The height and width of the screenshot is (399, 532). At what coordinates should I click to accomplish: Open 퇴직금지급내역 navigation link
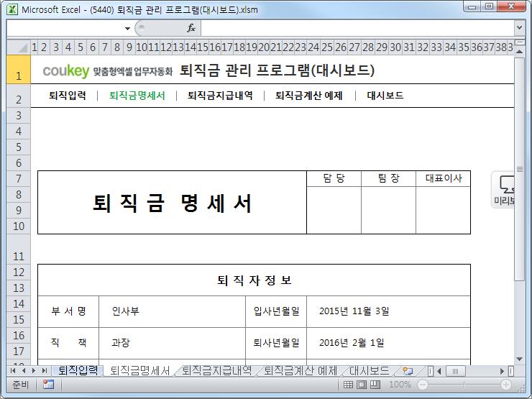pos(220,96)
